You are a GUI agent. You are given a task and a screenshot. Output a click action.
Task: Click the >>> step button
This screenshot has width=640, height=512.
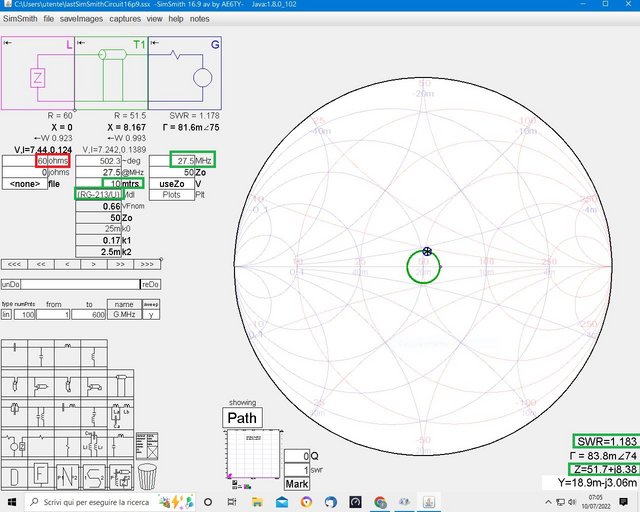click(147, 265)
